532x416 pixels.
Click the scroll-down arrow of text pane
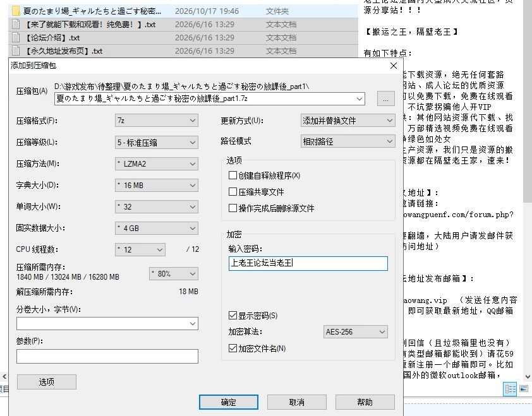528,377
